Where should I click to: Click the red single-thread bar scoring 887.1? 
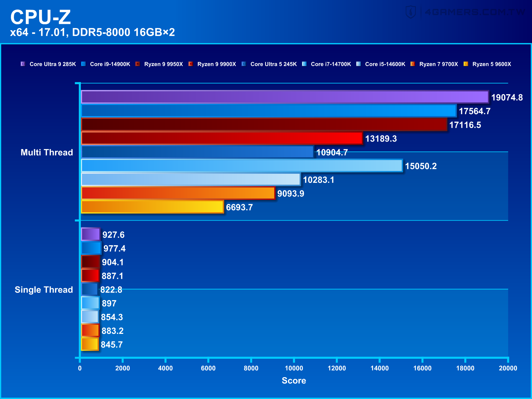coord(90,275)
